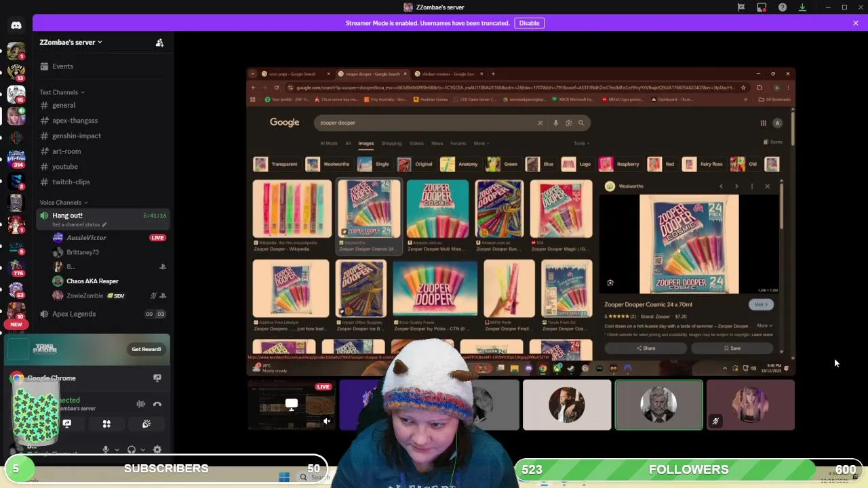
Task: Filter images by the Woolworths chip
Action: pos(328,164)
